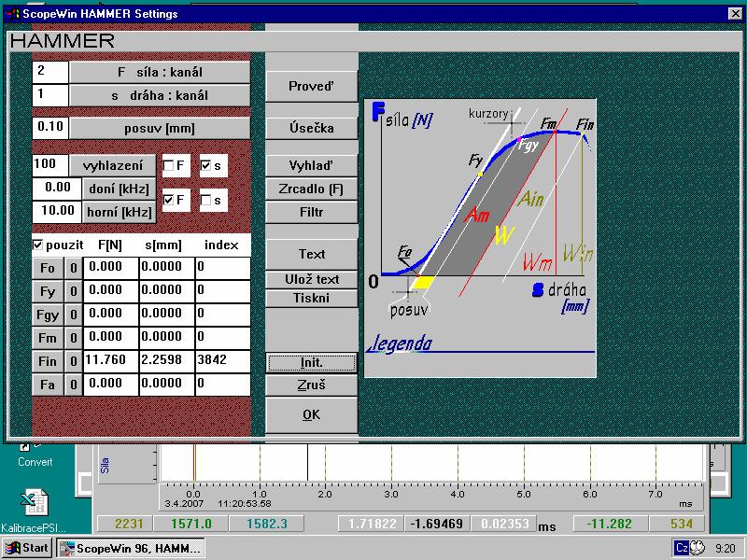Click the Proveď button

312,86
